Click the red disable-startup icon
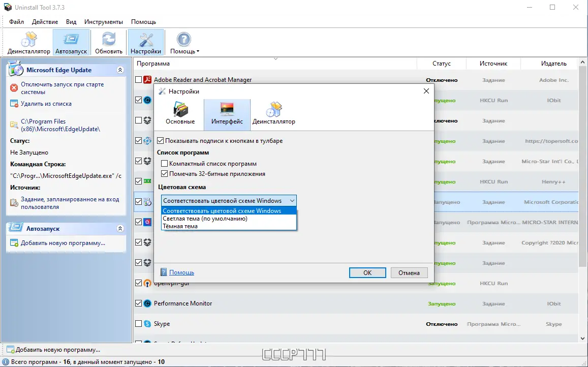 (x=14, y=88)
